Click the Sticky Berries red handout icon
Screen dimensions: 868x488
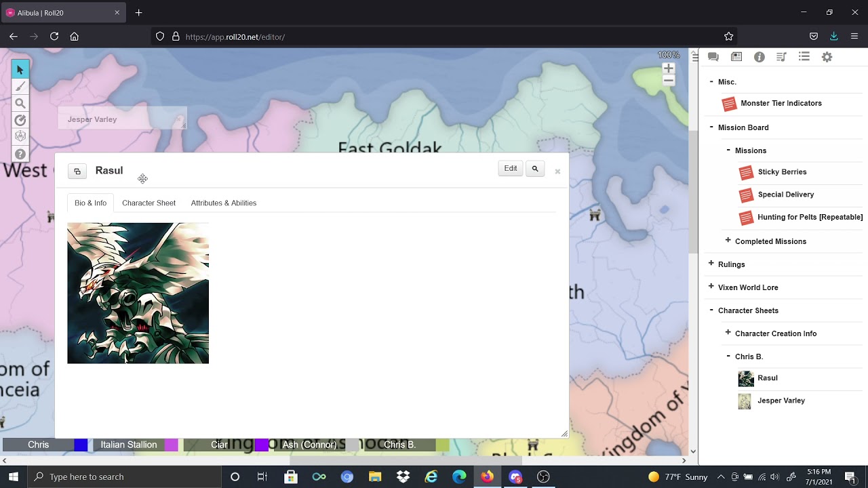(x=746, y=173)
